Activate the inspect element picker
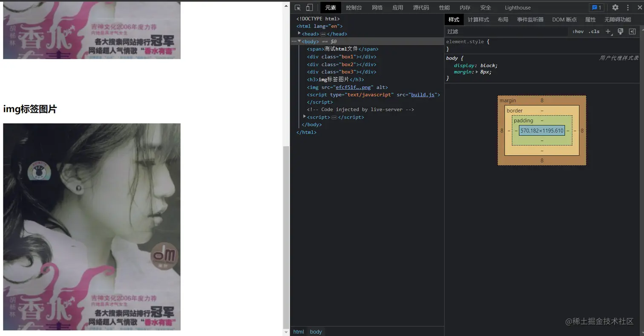 [x=298, y=8]
